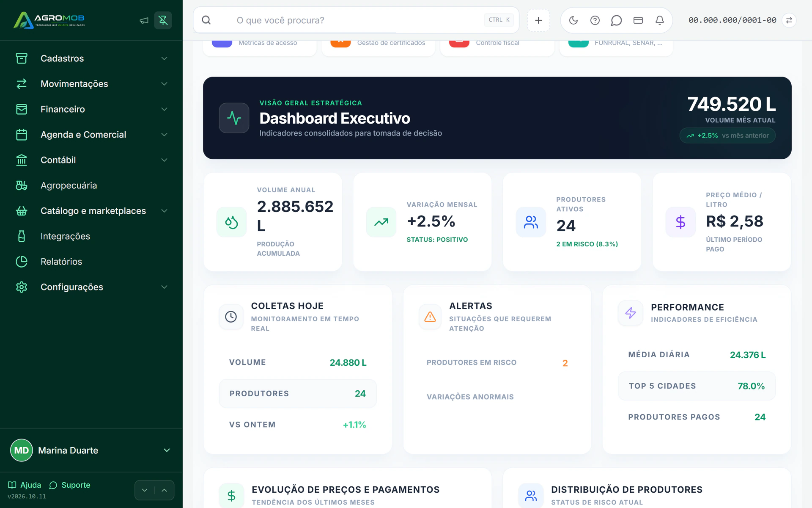Open the chat bubble icon in top bar

point(617,20)
